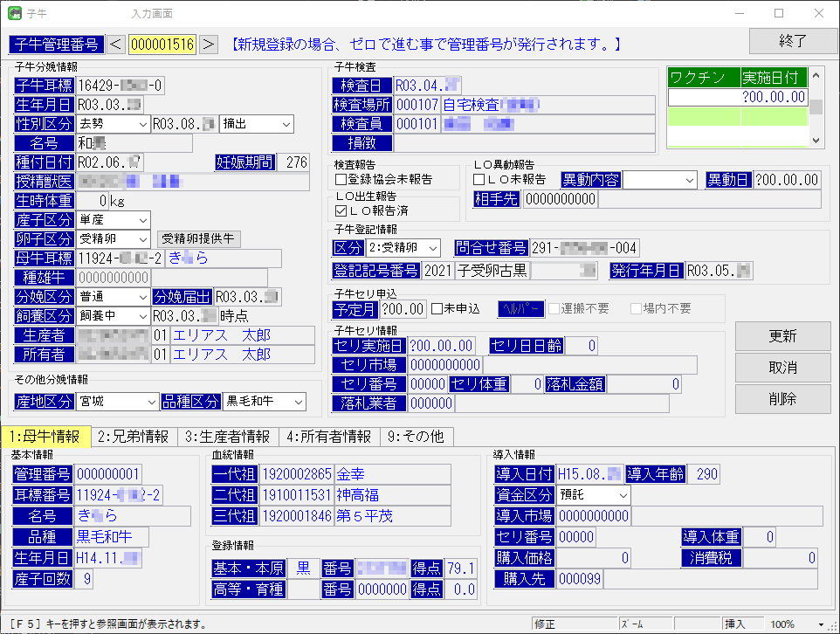Click the 受精卵提供牛 button
The width and height of the screenshot is (840, 634).
199,239
